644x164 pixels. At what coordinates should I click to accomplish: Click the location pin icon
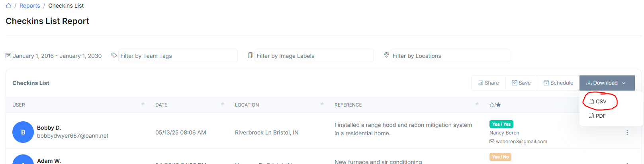(386, 55)
